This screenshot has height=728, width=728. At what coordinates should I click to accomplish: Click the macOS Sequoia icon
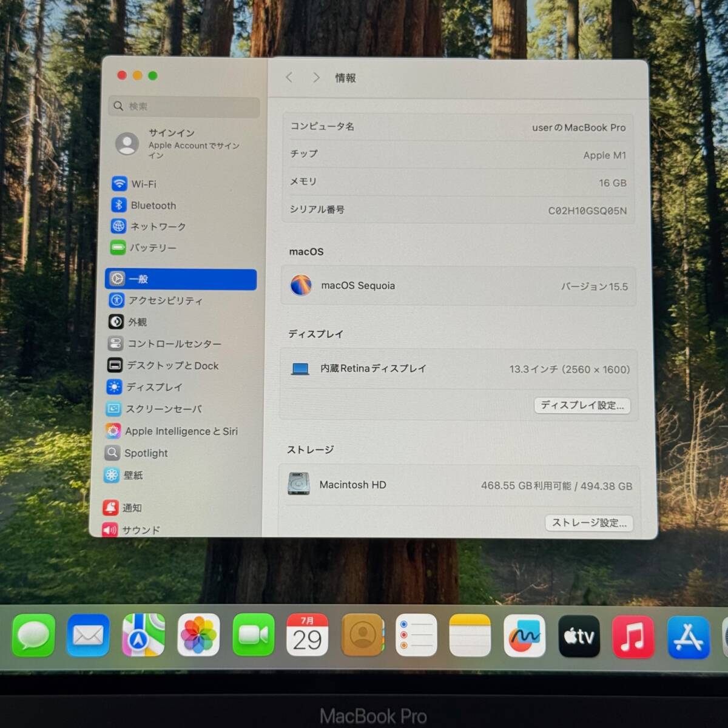tap(301, 285)
